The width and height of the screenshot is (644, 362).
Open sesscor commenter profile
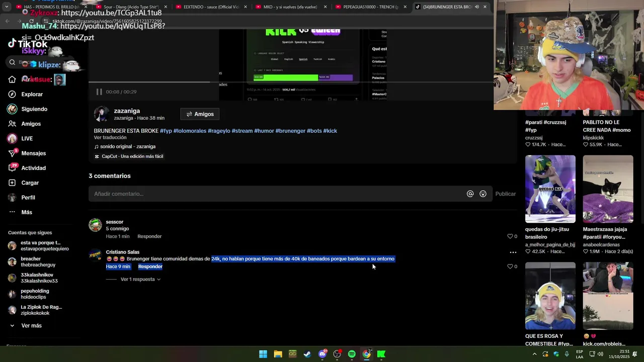[114, 222]
